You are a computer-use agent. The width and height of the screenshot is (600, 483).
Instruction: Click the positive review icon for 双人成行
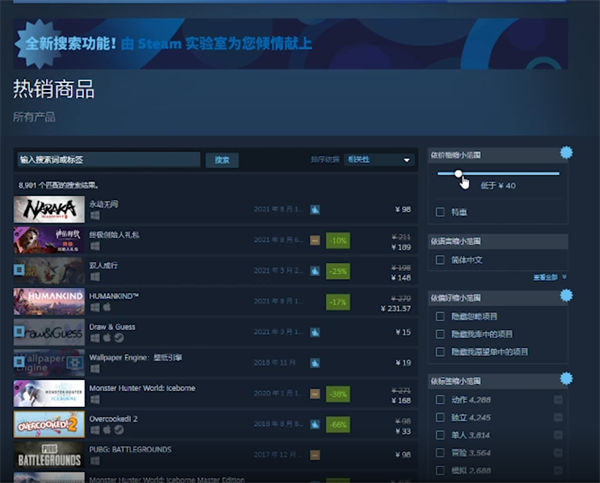(x=315, y=271)
